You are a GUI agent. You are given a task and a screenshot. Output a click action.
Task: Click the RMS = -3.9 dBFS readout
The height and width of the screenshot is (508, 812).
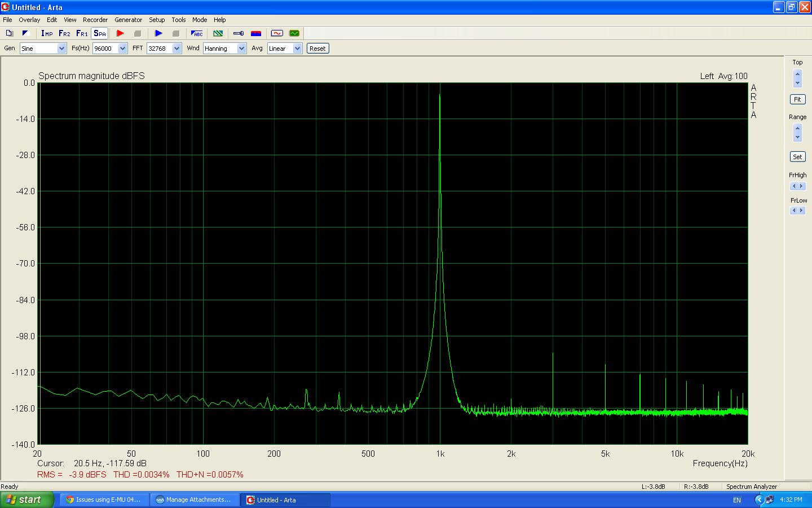72,475
